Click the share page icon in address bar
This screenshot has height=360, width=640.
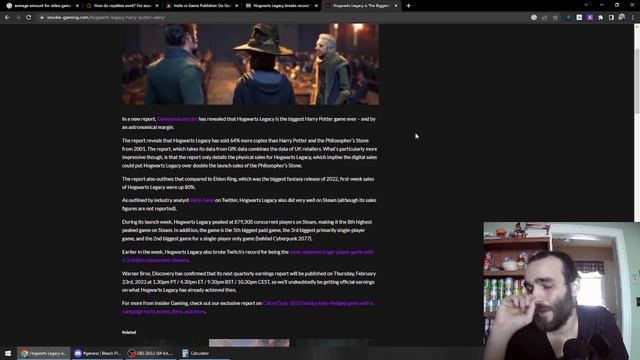click(x=544, y=18)
